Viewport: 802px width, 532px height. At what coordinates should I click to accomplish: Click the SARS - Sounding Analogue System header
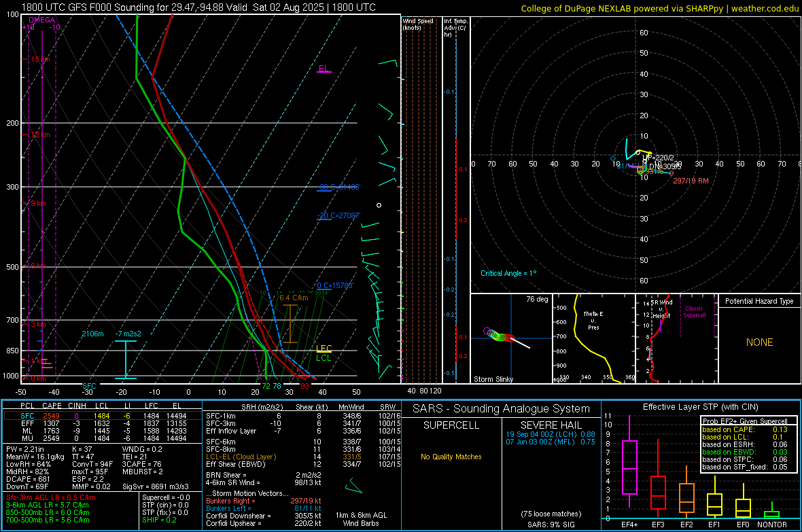tap(502, 409)
